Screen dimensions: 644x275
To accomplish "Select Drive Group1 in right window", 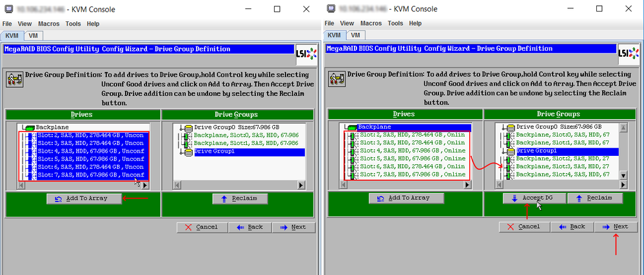I will click(x=567, y=151).
